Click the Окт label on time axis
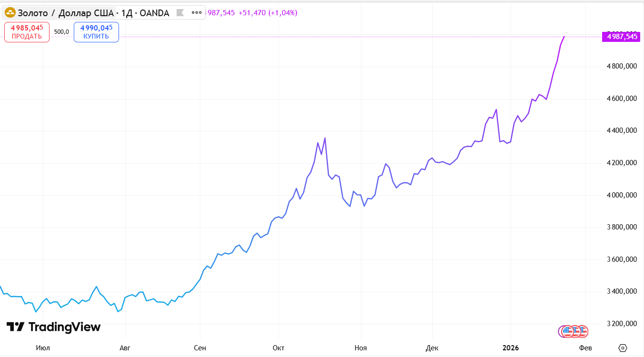This screenshot has height=357, width=644. click(x=278, y=348)
